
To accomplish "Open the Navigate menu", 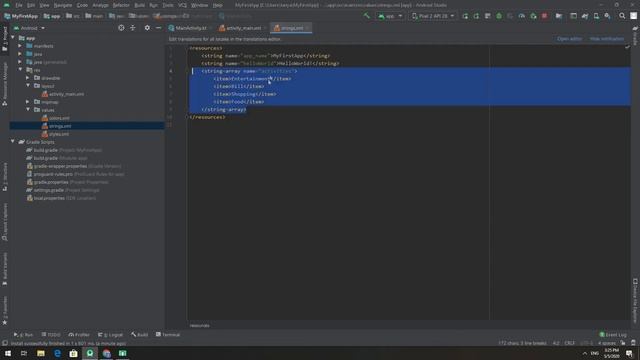I will (x=63, y=5).
